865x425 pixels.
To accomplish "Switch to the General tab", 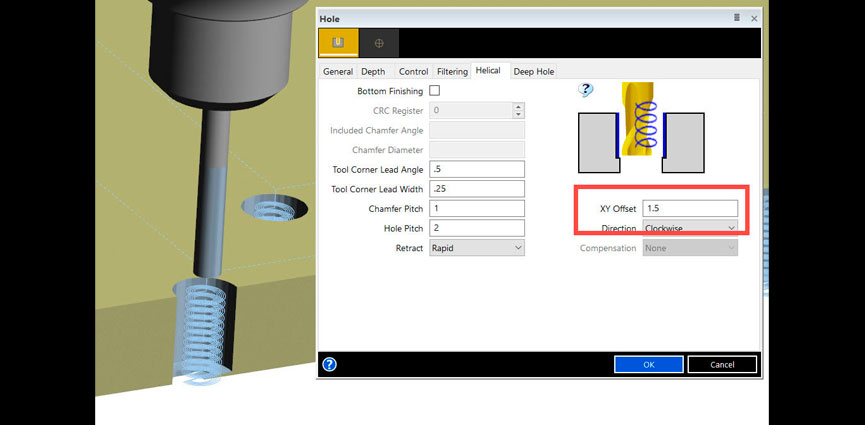I will coord(337,72).
